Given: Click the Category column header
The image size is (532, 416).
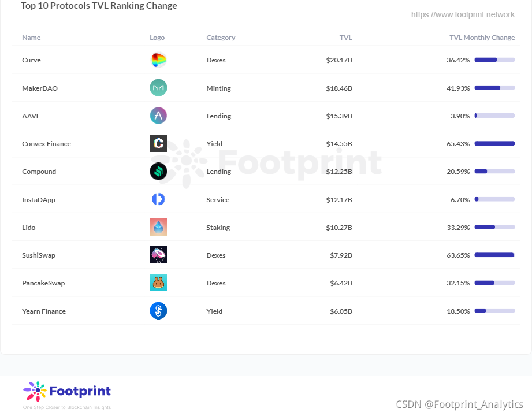Looking at the screenshot, I should 221,38.
